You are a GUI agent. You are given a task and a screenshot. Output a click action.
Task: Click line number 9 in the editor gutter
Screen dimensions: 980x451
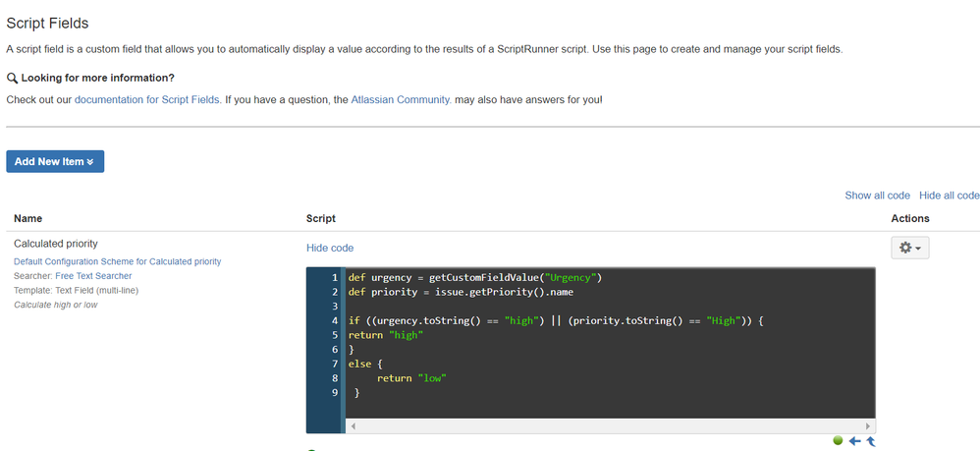pyautogui.click(x=335, y=393)
